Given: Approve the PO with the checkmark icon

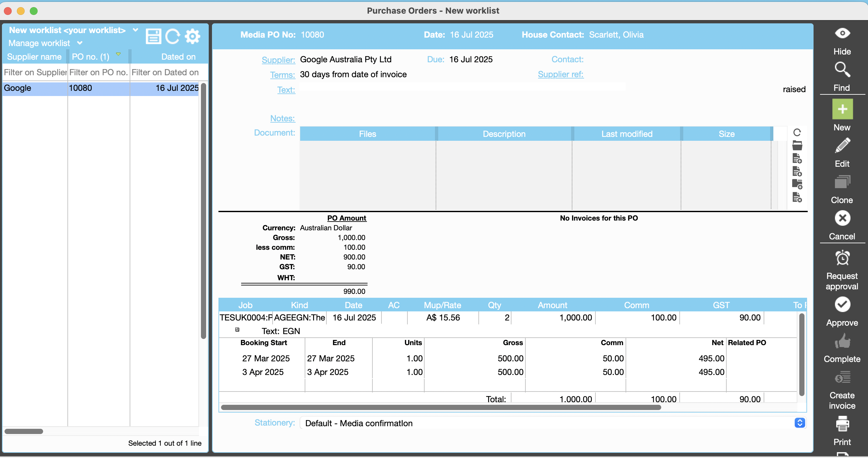Looking at the screenshot, I should point(842,305).
